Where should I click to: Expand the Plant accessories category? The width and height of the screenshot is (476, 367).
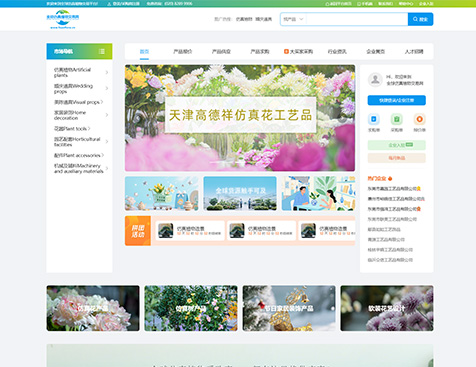coord(103,155)
